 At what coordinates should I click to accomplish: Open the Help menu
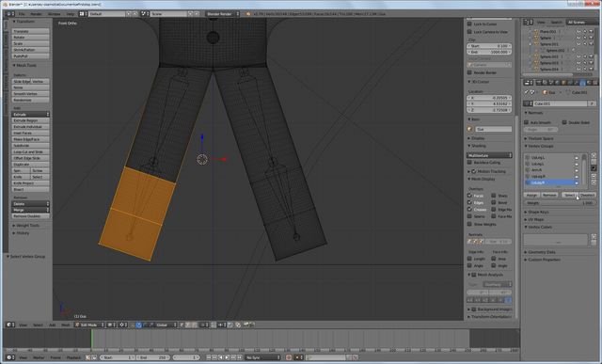(x=71, y=14)
